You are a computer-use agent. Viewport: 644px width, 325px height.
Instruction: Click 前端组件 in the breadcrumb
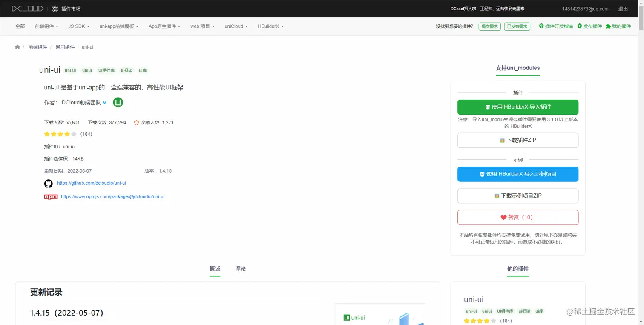pyautogui.click(x=38, y=47)
